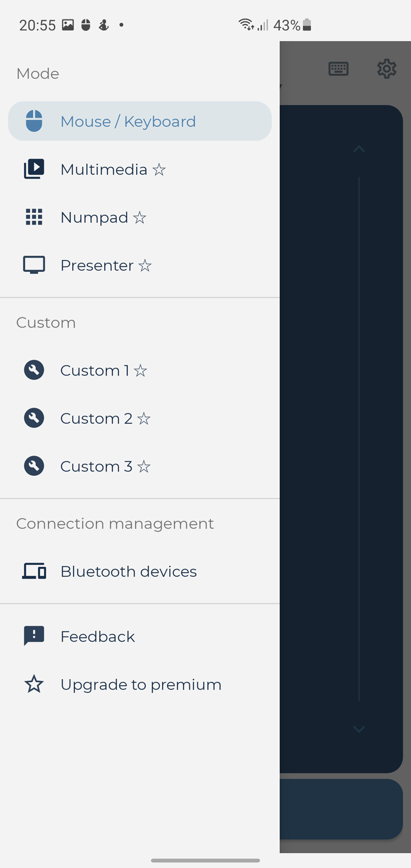The width and height of the screenshot is (411, 868).
Task: Open Upgrade to premium
Action: (141, 685)
